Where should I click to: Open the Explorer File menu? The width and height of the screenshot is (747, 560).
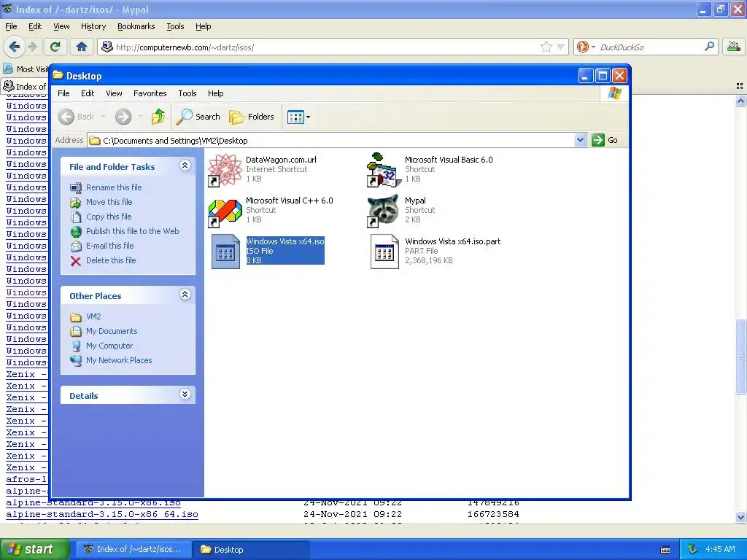(63, 93)
